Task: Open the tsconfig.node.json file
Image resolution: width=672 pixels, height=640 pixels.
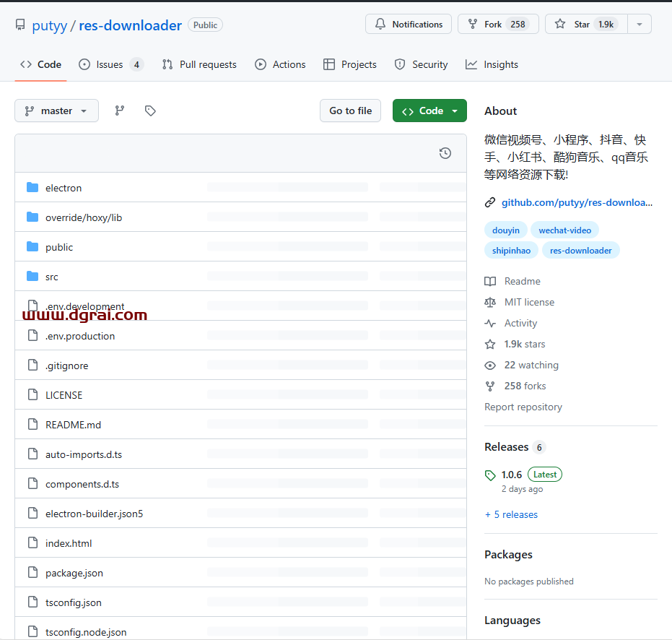Action: point(86,632)
